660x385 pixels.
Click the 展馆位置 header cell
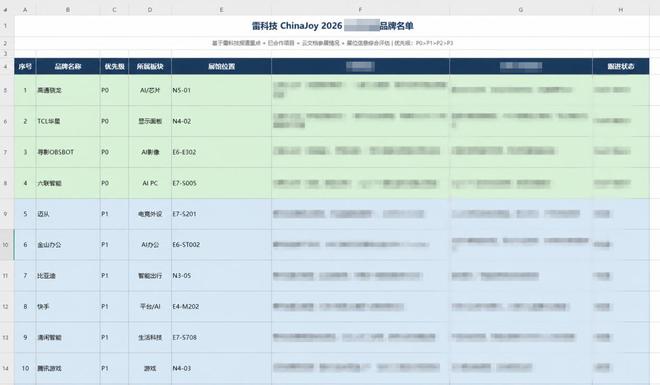click(x=221, y=66)
